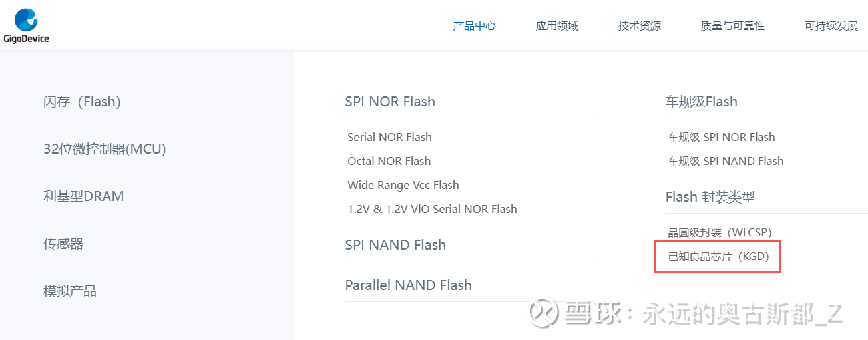Go to 可持续发展 menu item
This screenshot has width=868, height=340.
click(831, 26)
